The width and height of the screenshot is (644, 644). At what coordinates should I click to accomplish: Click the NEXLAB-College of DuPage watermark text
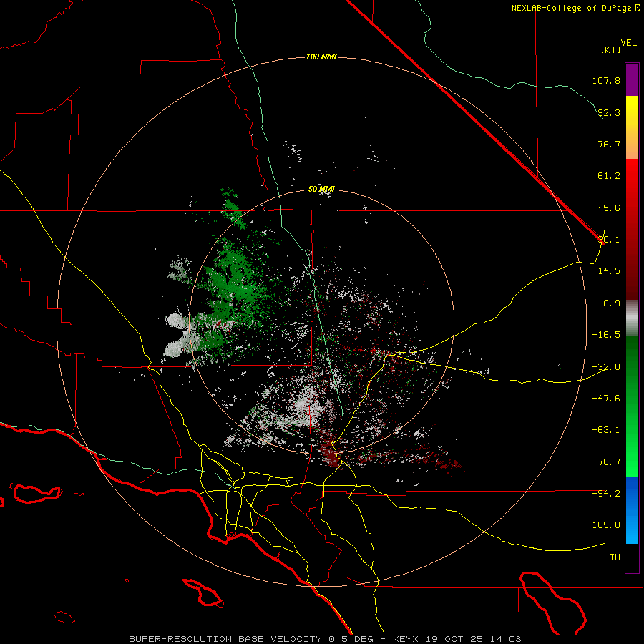[576, 8]
